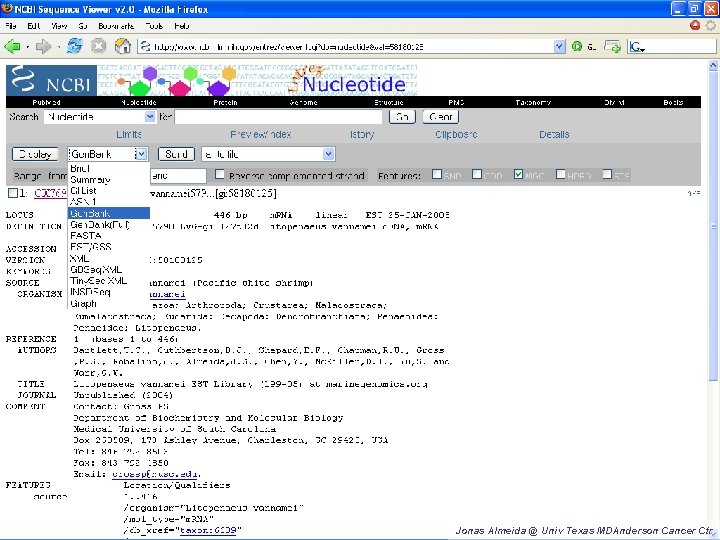Choose INSDSeq display format
This screenshot has height=540, width=720.
click(108, 292)
